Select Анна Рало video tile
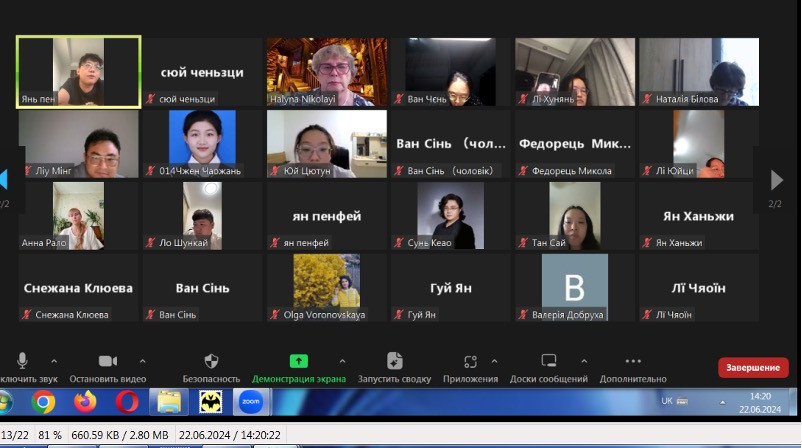The width and height of the screenshot is (802, 448). [79, 216]
